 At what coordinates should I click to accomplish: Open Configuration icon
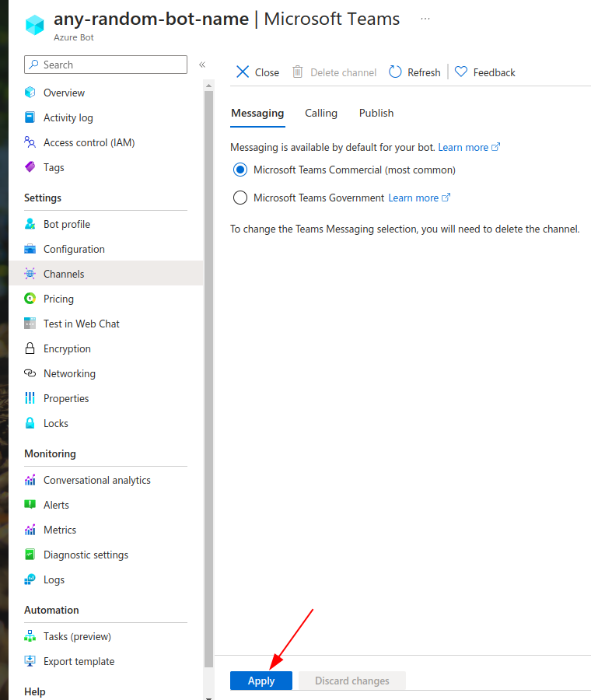point(30,249)
